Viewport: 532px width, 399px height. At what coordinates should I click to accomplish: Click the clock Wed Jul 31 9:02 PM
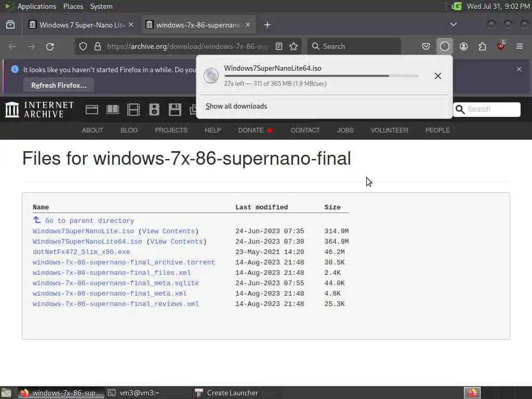498,6
